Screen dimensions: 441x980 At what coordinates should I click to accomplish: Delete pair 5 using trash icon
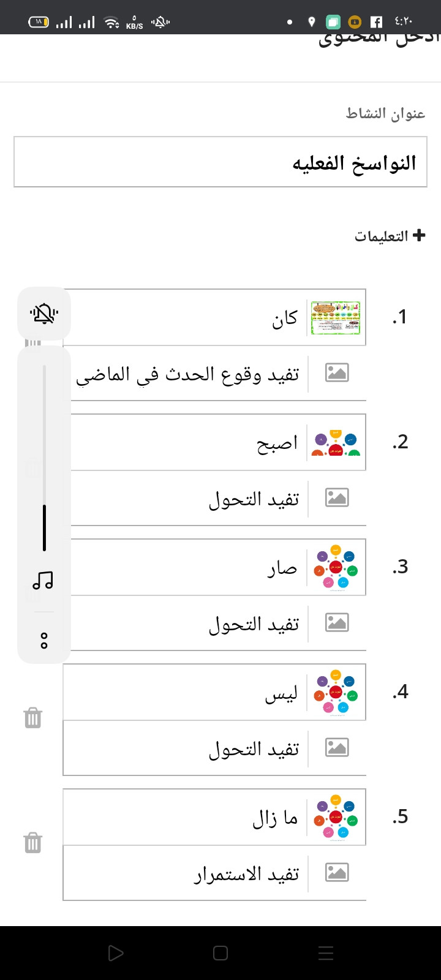tap(33, 843)
